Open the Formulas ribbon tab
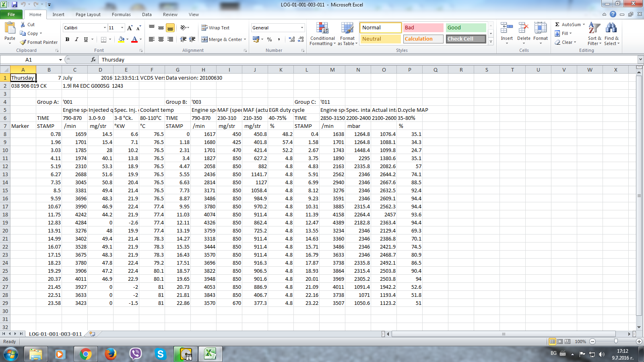Screen dimensions: 644x362 [x=121, y=14]
